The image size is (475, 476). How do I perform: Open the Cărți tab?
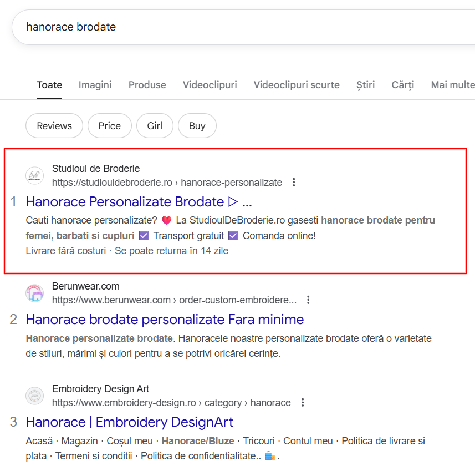point(403,85)
